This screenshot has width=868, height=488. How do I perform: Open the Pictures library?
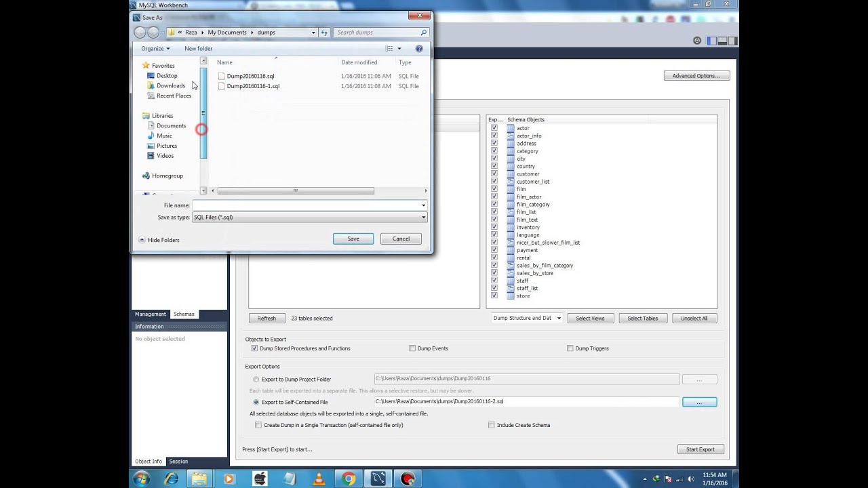(x=166, y=146)
